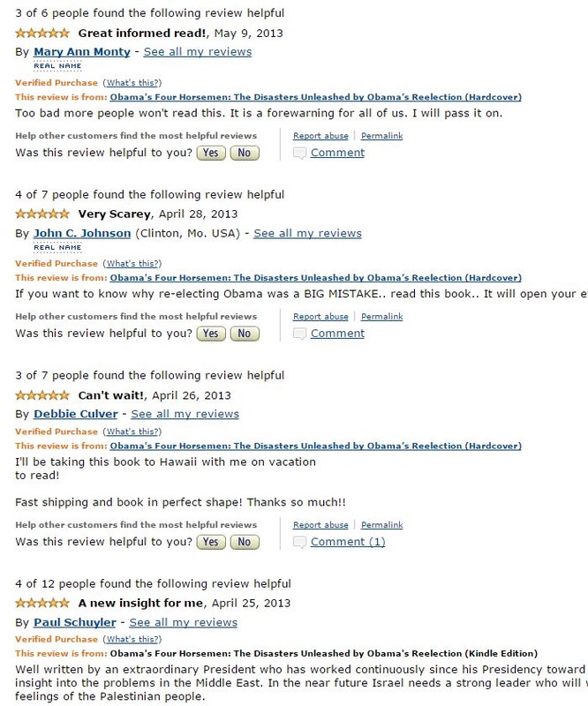
Task: Click the comment bubble icon on Debbie Culver's review
Action: tap(300, 541)
